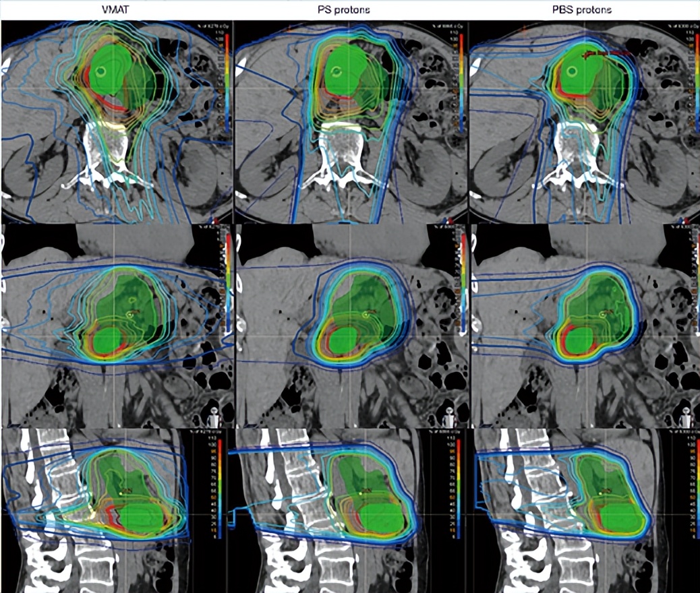This screenshot has height=593, width=700.
Task: Select the isocenter circle marker in PBS protons axial view
Action: 571,71
